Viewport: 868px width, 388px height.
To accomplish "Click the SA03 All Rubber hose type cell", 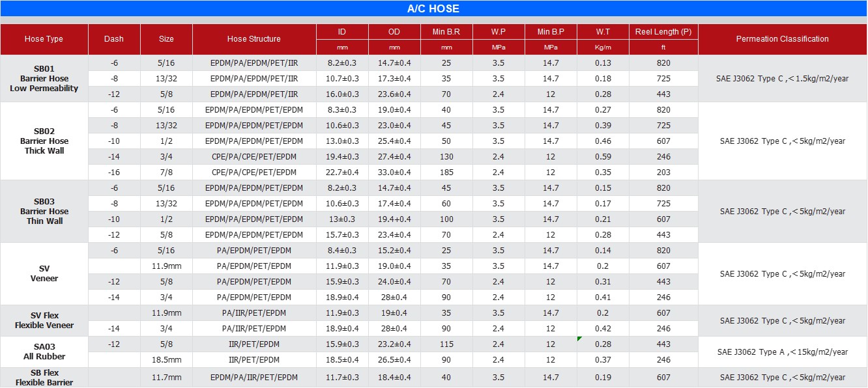I will [x=44, y=352].
